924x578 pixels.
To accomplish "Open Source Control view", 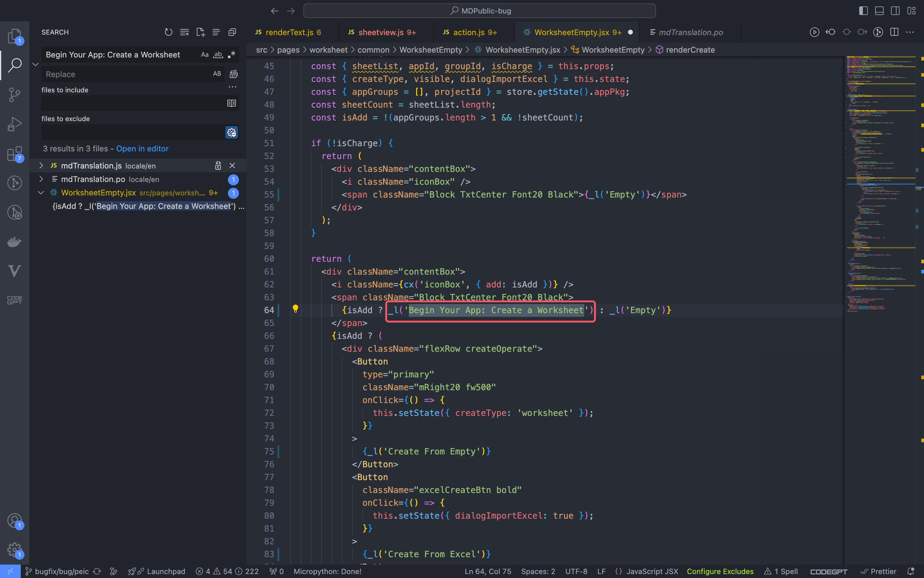I will (x=14, y=94).
